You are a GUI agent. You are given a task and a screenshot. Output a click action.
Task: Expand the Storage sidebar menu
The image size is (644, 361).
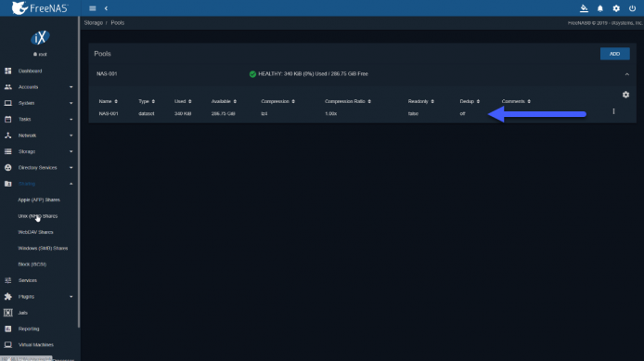coord(39,151)
